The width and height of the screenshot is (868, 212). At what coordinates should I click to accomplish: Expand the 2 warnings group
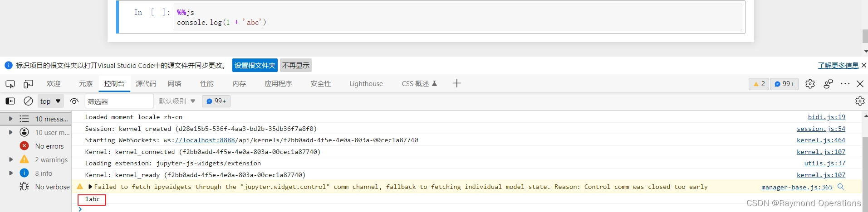11,159
